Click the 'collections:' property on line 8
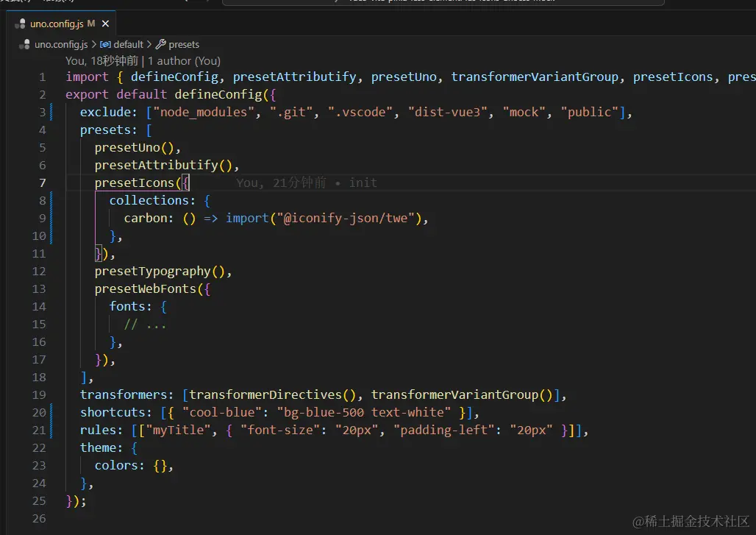756x535 pixels. coord(152,201)
